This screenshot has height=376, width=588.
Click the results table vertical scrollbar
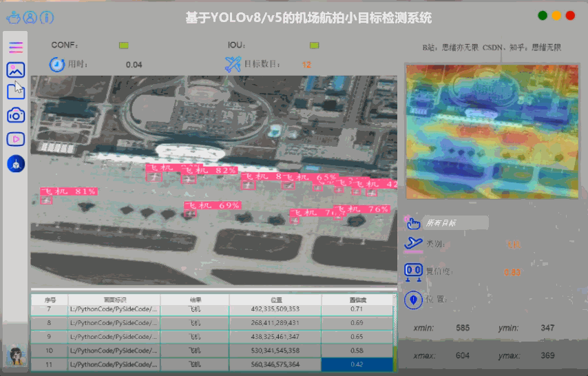point(395,332)
